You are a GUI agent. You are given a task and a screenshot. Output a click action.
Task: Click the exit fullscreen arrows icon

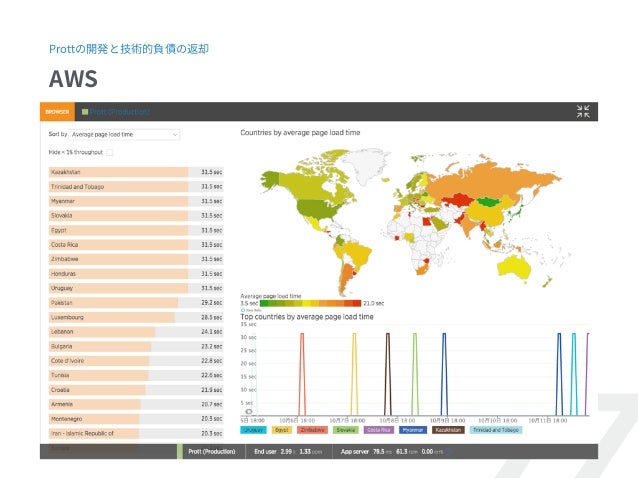pos(583,112)
